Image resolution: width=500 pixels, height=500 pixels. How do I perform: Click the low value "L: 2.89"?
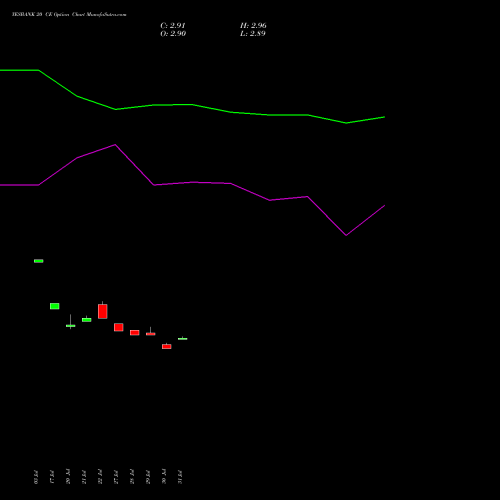253,33
